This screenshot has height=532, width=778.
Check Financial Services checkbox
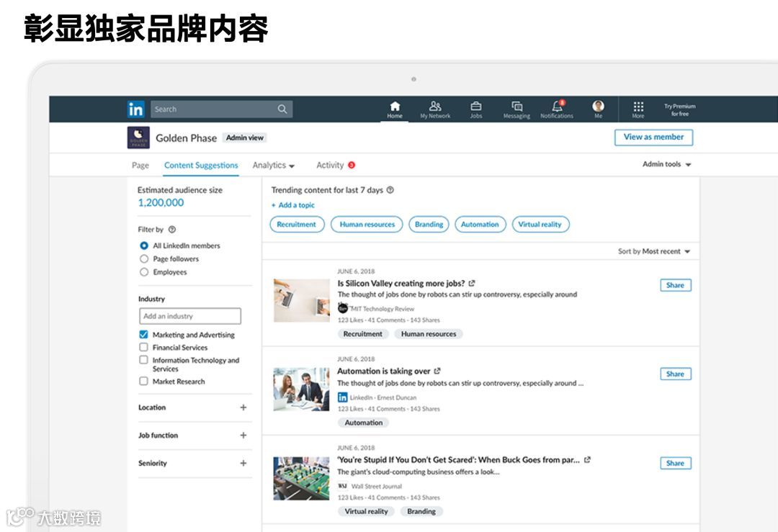(143, 347)
